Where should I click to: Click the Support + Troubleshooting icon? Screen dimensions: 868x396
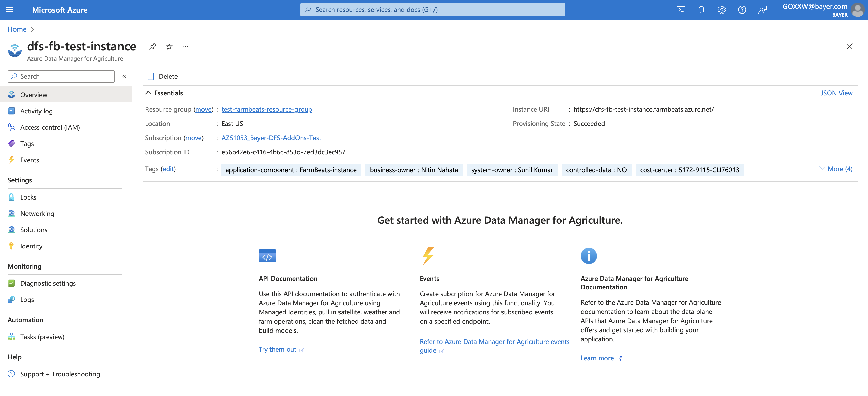tap(11, 374)
